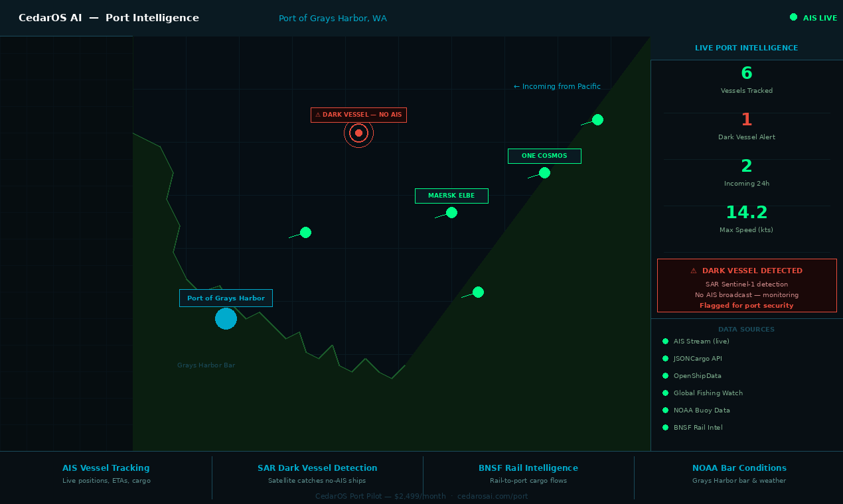The image size is (843, 504).
Task: Click the OpenShipData status dot
Action: 665,376
